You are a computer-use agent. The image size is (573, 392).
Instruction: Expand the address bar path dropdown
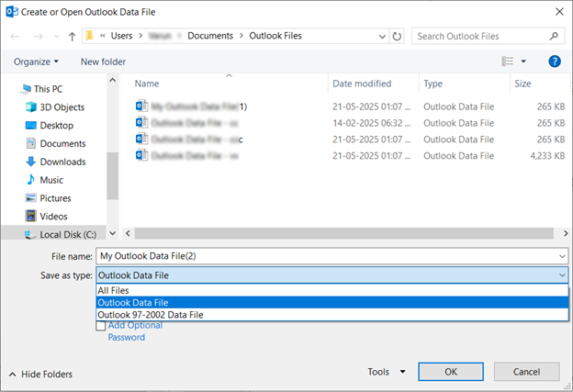pyautogui.click(x=382, y=36)
